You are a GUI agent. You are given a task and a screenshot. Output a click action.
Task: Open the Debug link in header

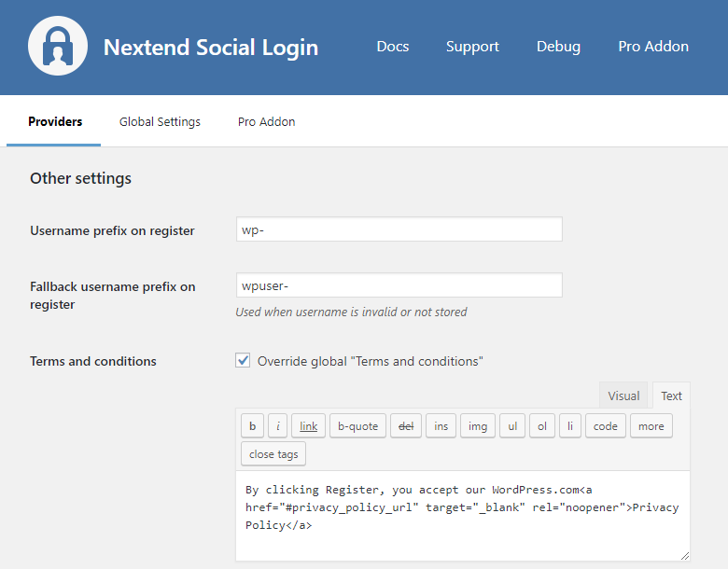tap(558, 47)
